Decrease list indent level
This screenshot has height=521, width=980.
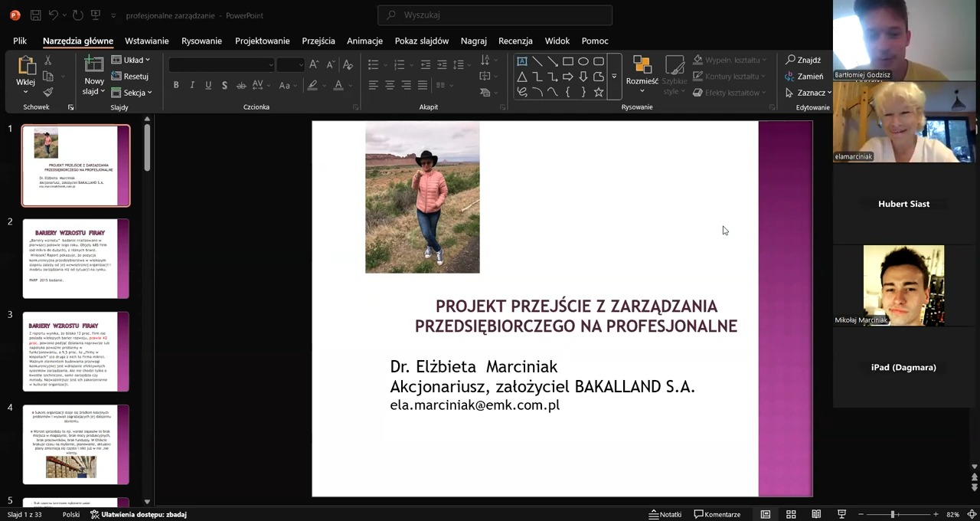[425, 64]
